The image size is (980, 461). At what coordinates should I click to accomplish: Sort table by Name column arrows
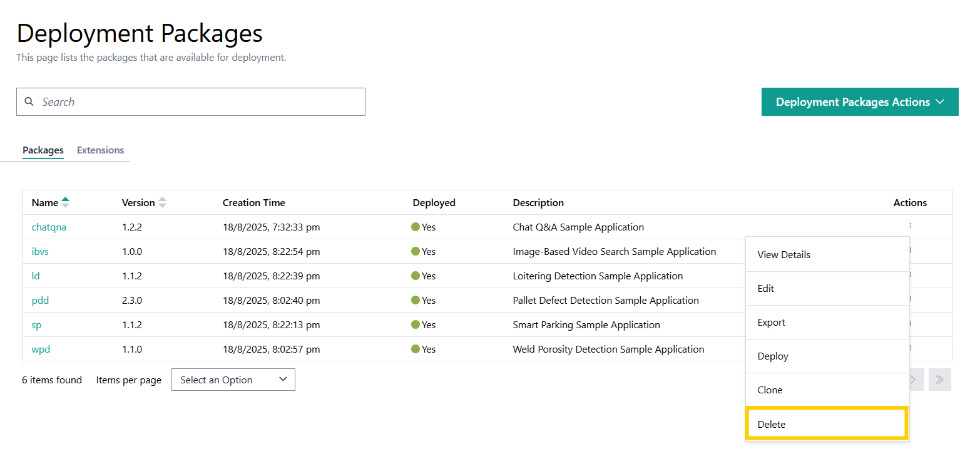65,202
